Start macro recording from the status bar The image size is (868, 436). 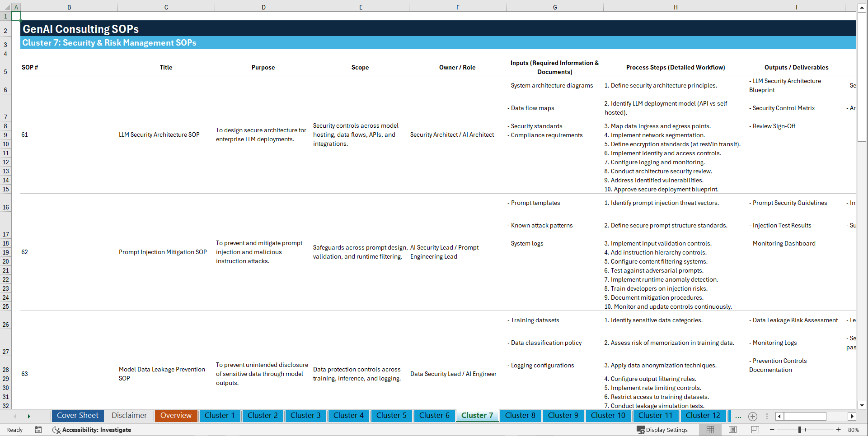(x=38, y=430)
